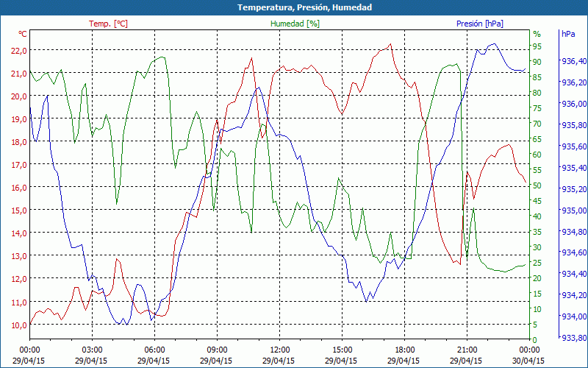Click the 16,0 temperature axis value
588x368 pixels.
18,188
